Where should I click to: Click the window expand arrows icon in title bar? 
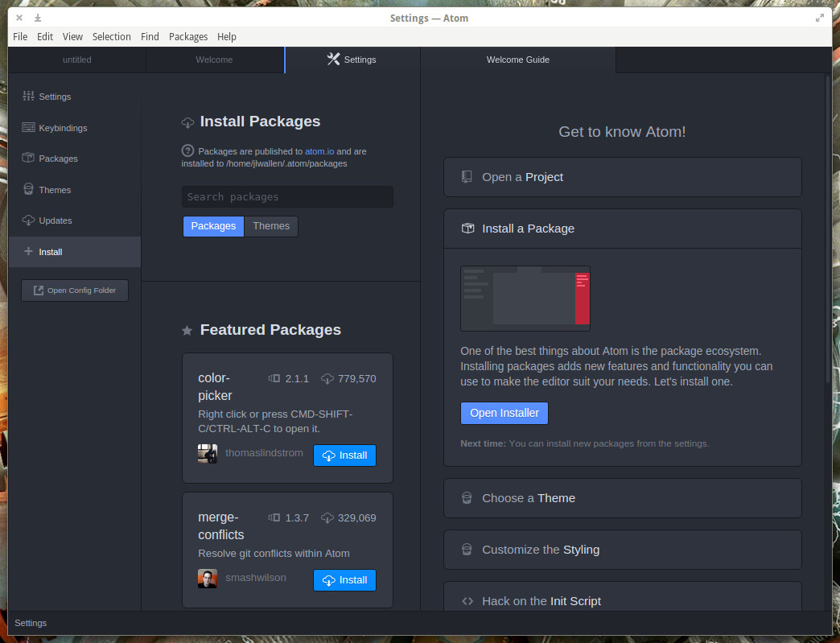coord(820,19)
